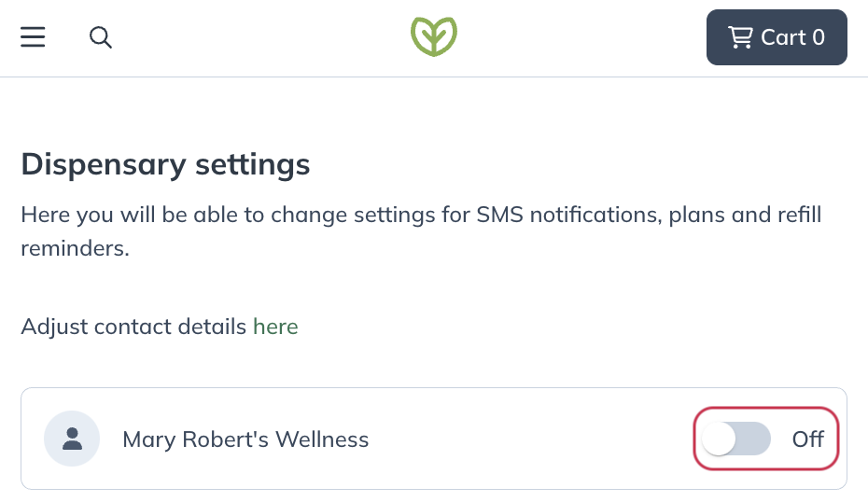Click "refill reminders" in the description

(421, 231)
